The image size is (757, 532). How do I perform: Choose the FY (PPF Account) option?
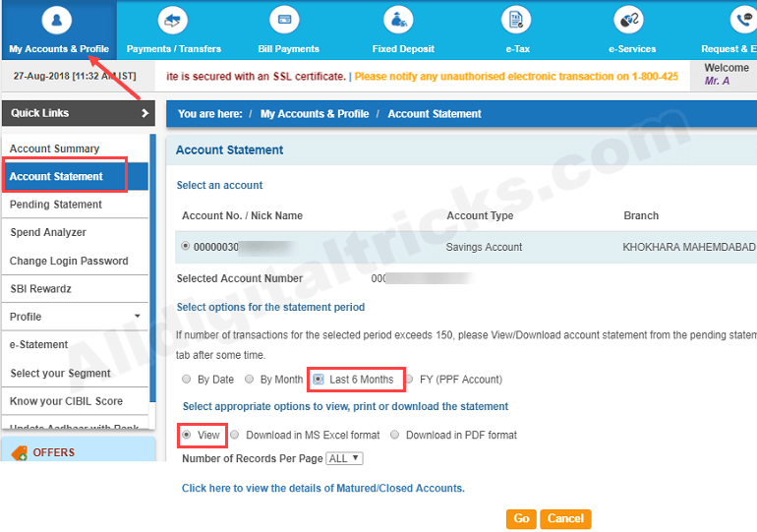point(409,380)
